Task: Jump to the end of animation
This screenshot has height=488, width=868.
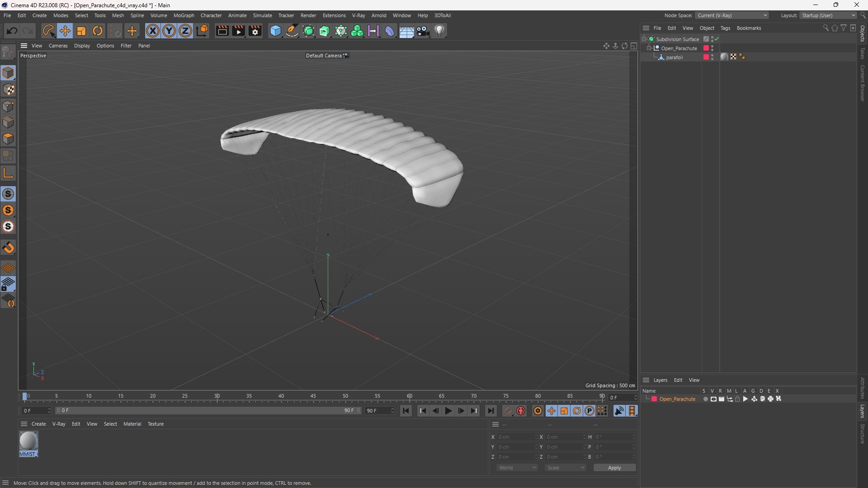Action: click(491, 411)
